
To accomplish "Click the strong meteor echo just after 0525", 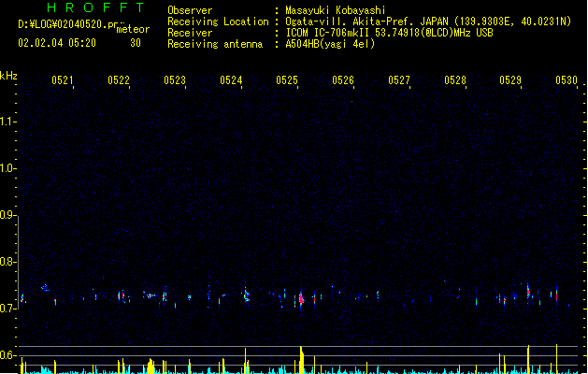I will pos(301,299).
